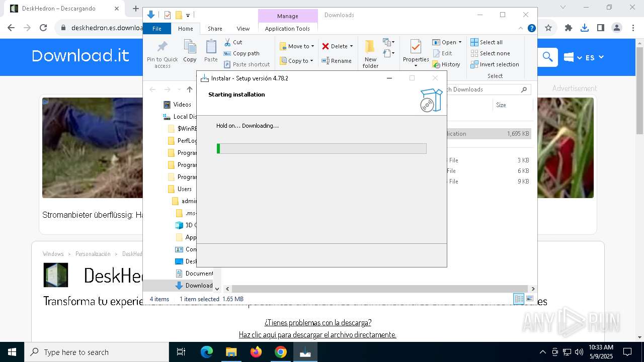
Task: Bookmark this page star icon
Action: pyautogui.click(x=548, y=28)
